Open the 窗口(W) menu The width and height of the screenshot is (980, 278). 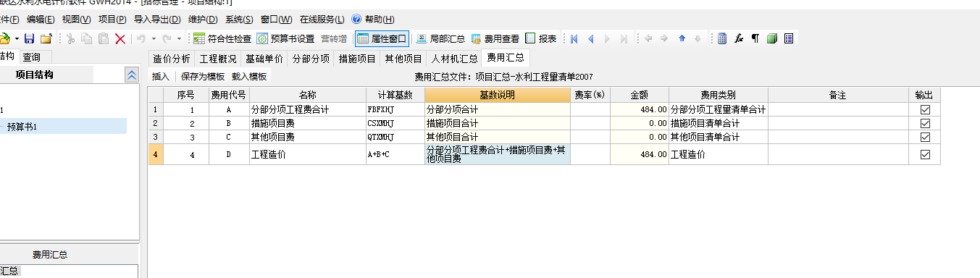click(276, 19)
